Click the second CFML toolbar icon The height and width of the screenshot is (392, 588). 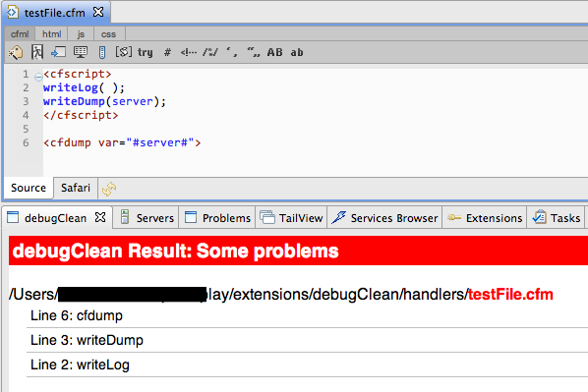37,52
